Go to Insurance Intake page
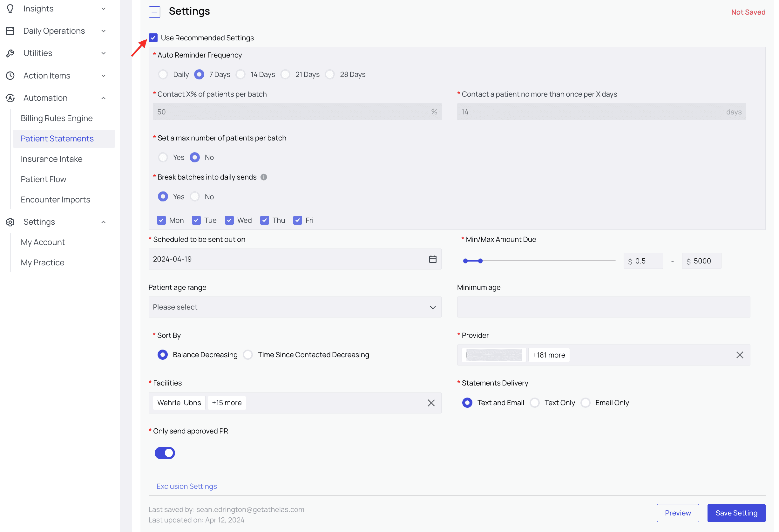Viewport: 779px width, 532px height. 51,159
